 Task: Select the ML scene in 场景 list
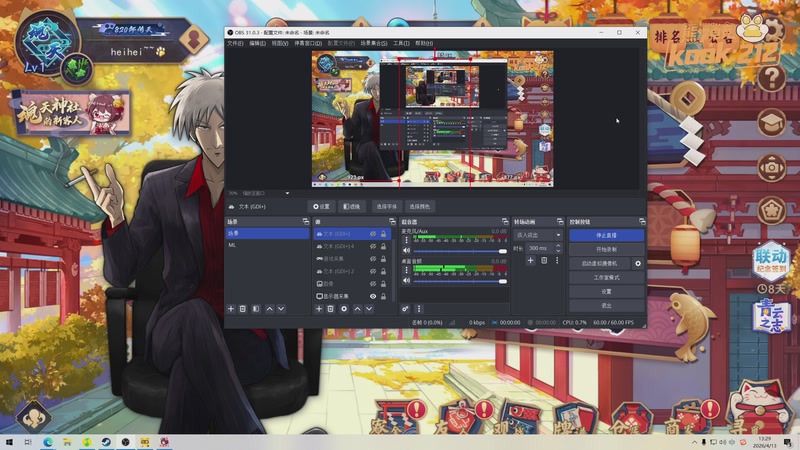click(x=267, y=245)
